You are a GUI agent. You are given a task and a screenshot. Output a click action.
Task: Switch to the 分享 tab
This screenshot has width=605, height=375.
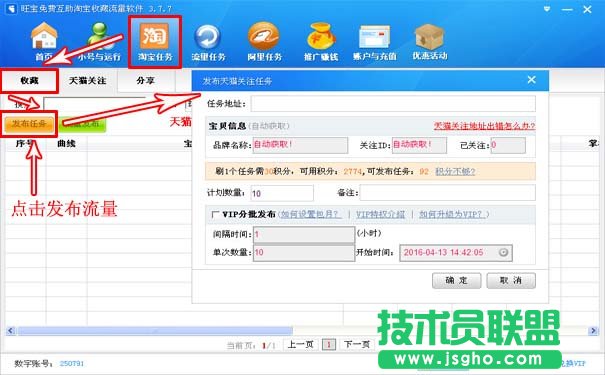click(x=146, y=81)
